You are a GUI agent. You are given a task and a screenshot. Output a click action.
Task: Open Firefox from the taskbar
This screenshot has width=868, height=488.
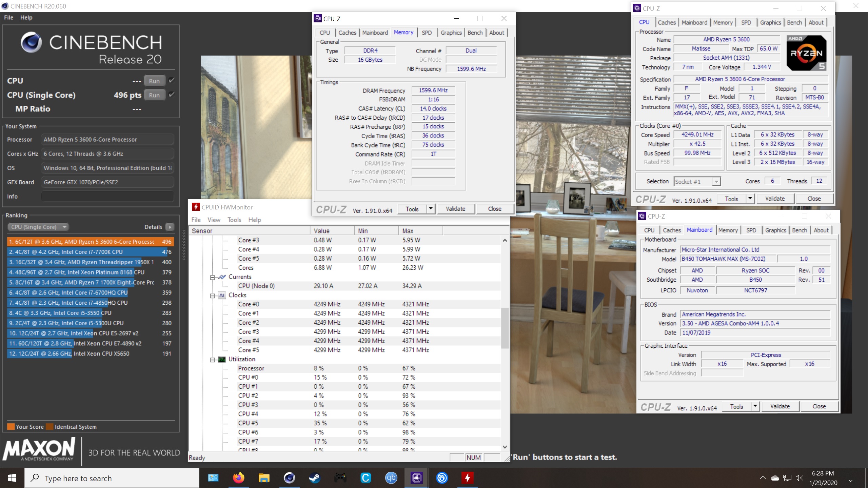click(238, 478)
